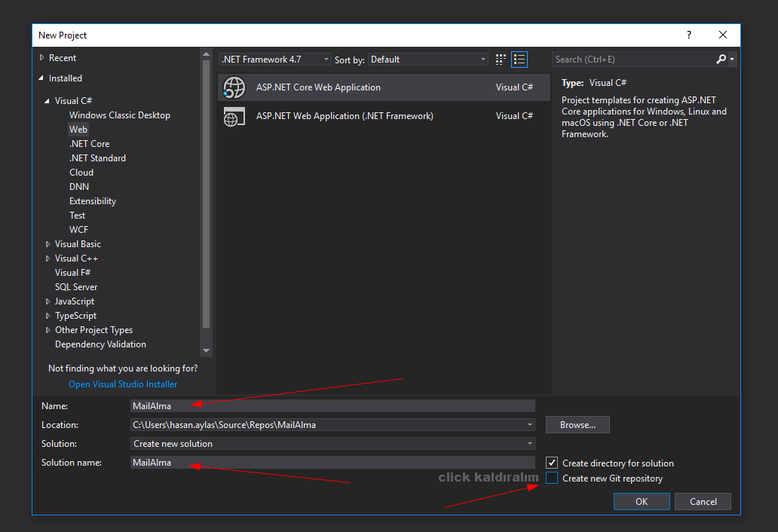
Task: Select the .NET Standard category
Action: pyautogui.click(x=98, y=158)
